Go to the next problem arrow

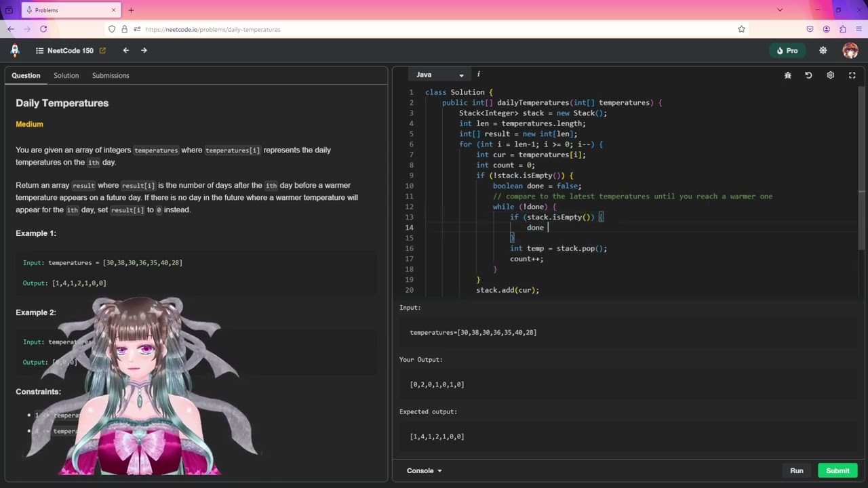144,50
